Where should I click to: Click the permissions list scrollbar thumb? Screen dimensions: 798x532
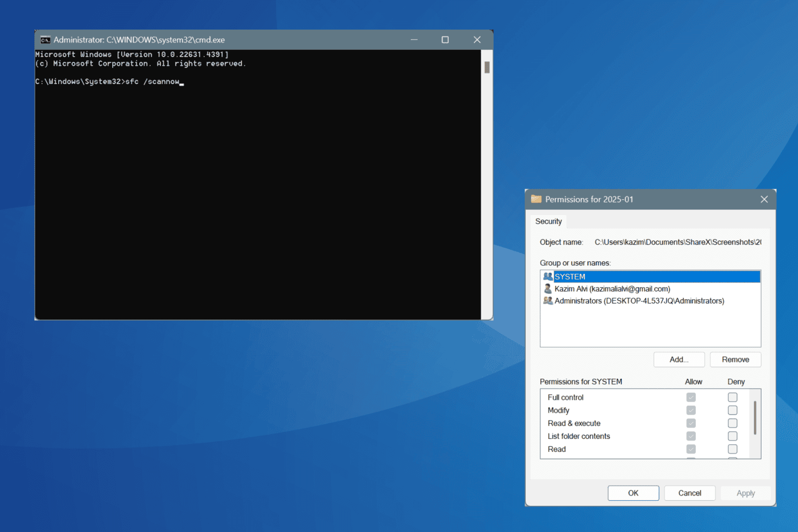point(755,418)
